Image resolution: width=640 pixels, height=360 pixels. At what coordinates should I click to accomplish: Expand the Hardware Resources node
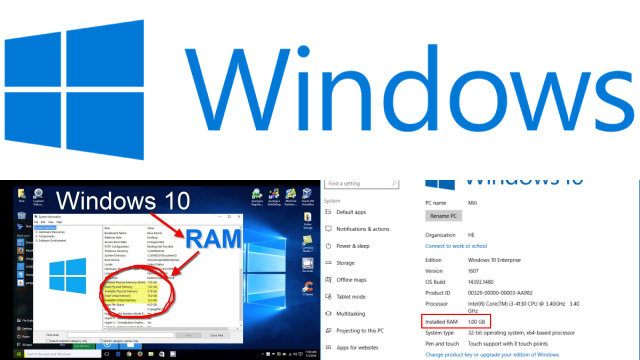[37, 232]
